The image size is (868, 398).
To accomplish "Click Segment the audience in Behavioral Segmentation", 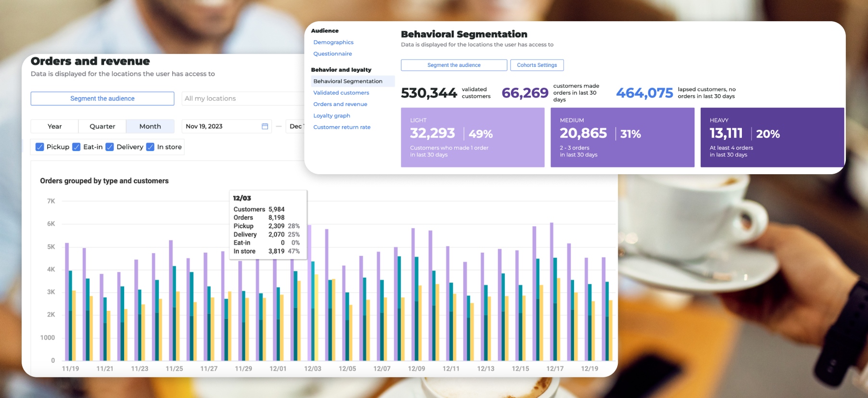I will click(454, 65).
